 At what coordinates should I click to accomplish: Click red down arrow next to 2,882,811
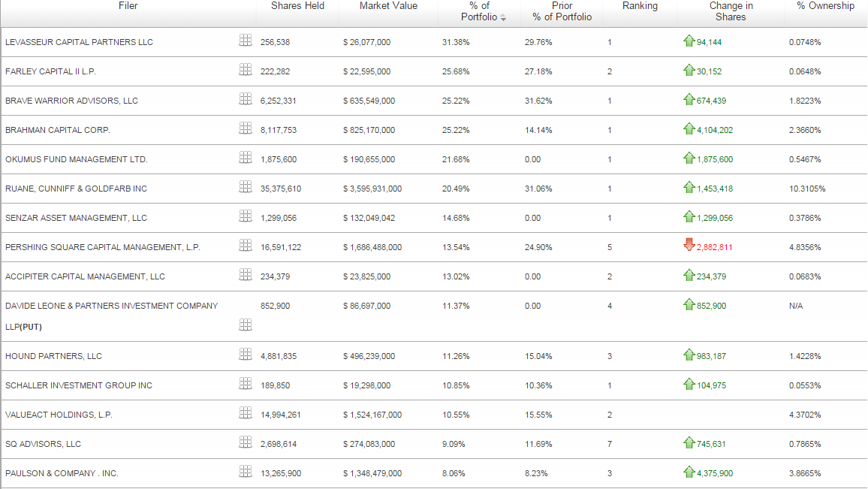[x=689, y=245]
